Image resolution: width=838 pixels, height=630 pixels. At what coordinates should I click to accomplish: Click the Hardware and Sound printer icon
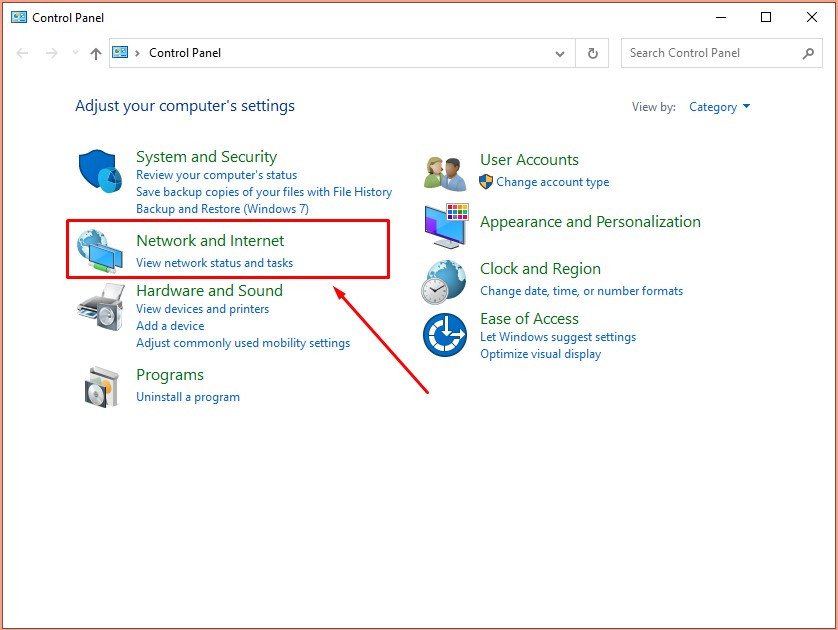[100, 308]
